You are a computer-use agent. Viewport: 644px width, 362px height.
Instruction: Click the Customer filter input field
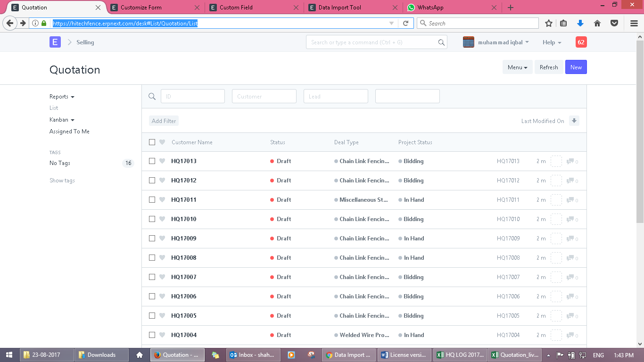point(264,96)
